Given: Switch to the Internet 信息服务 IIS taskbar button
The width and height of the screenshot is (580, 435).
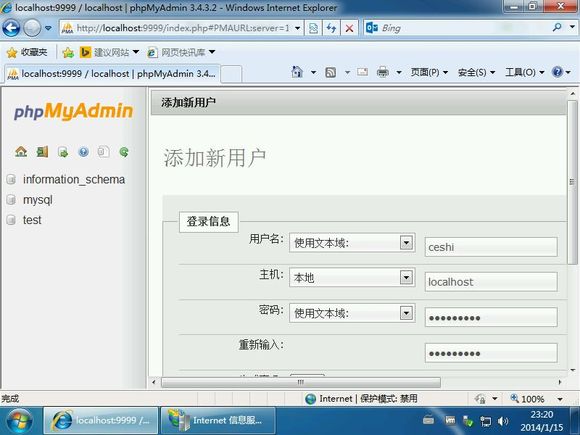Looking at the screenshot, I should coord(218,421).
